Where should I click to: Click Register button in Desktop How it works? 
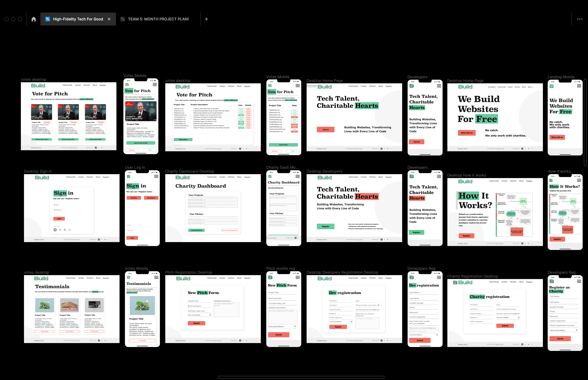click(466, 236)
